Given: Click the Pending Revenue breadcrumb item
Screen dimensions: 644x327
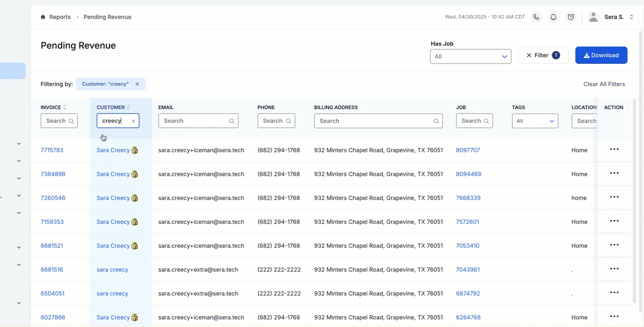Looking at the screenshot, I should click(107, 17).
